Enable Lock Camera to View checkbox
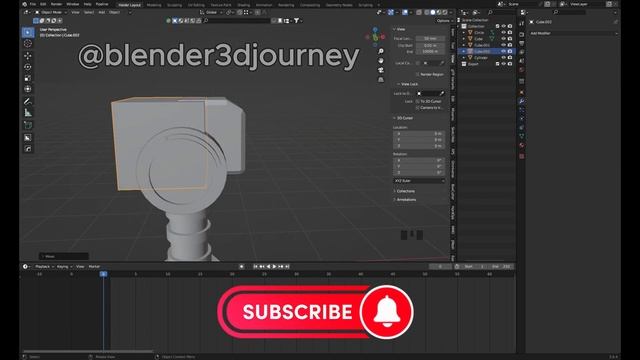Viewport: 640px width, 360px height. (418, 108)
